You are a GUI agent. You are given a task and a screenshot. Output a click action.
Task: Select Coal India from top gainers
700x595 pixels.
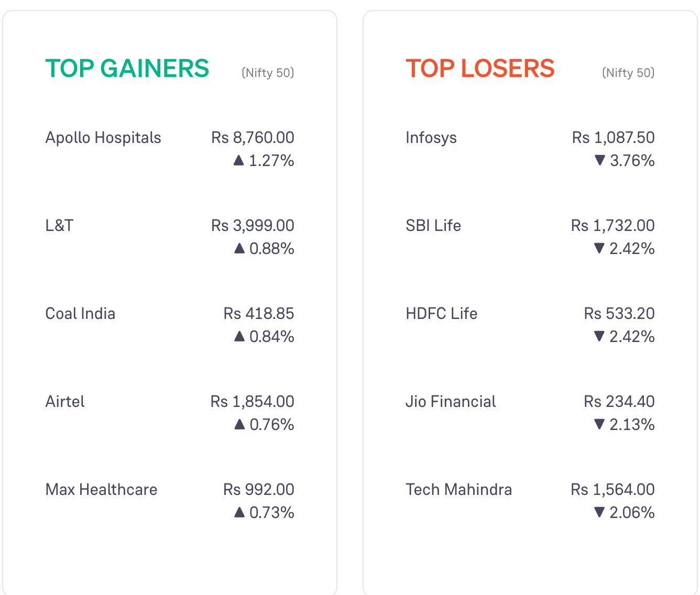coord(80,314)
